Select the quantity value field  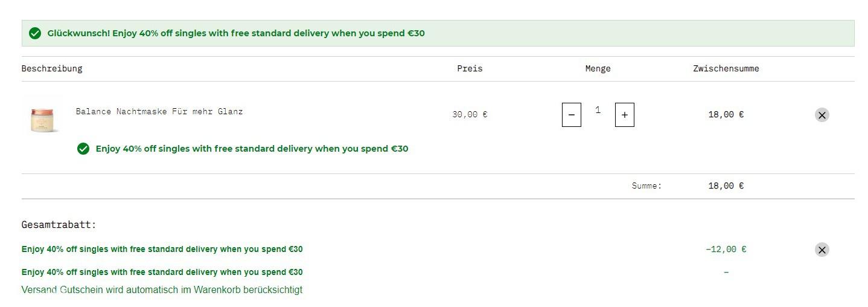coord(598,110)
